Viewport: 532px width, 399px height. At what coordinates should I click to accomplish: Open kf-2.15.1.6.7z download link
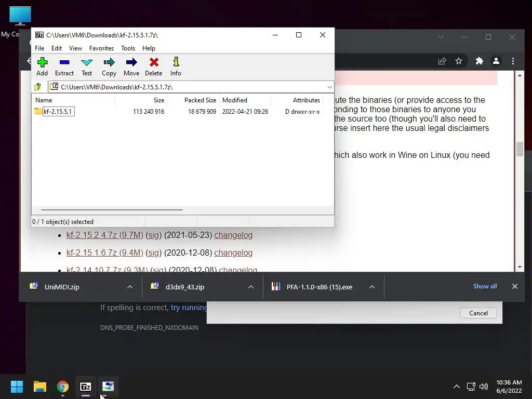point(105,252)
